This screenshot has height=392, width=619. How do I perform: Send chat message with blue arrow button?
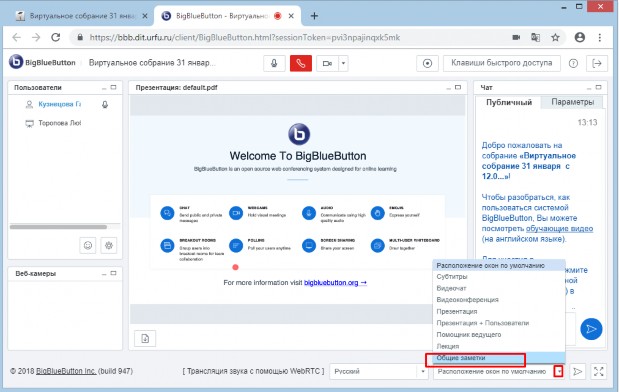pyautogui.click(x=591, y=329)
